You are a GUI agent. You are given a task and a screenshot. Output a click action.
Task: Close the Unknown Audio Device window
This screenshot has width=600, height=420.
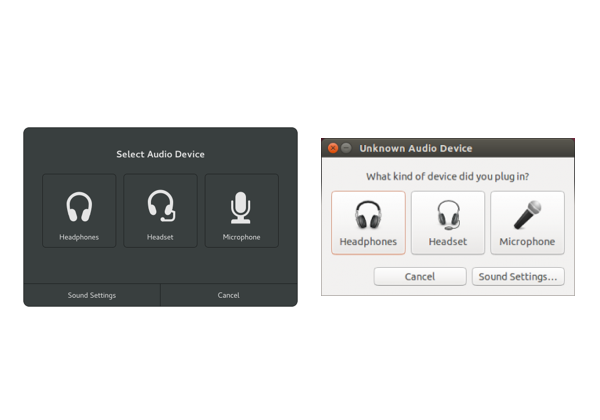333,148
